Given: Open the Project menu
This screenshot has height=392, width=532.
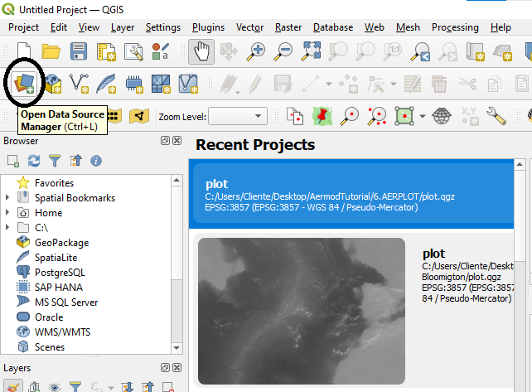Looking at the screenshot, I should coord(23,27).
